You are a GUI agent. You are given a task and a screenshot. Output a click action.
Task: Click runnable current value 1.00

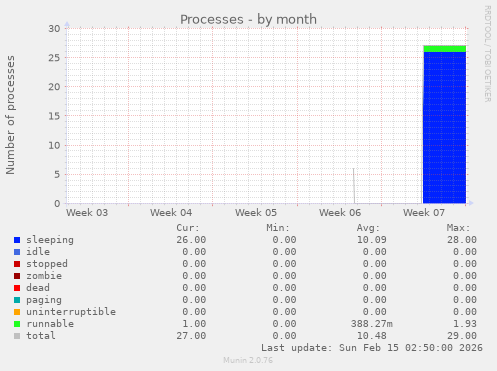194,324
